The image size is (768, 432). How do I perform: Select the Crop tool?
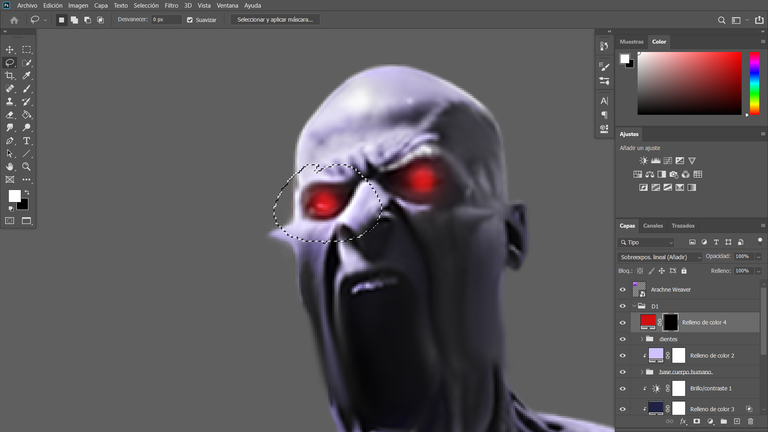tap(10, 75)
